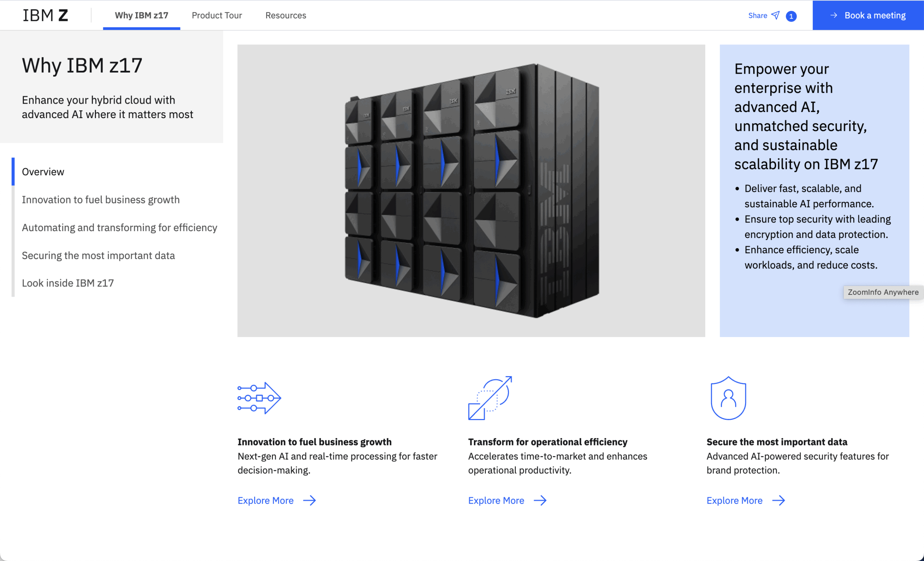924x561 pixels.
Task: Click the Empower your enterprise headline text
Action: point(806,116)
